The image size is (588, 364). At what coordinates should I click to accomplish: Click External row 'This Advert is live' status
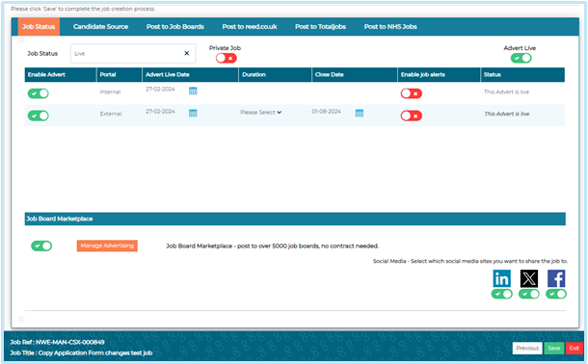pyautogui.click(x=507, y=114)
